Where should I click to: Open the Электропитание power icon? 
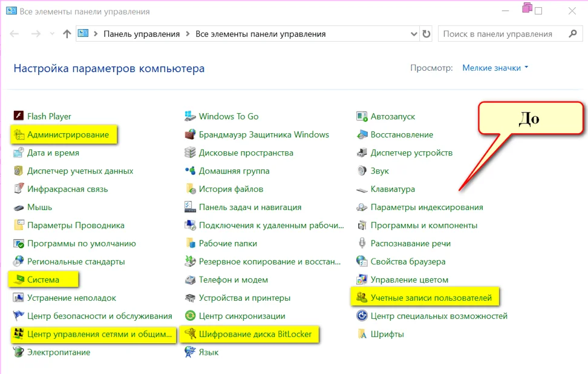18,352
